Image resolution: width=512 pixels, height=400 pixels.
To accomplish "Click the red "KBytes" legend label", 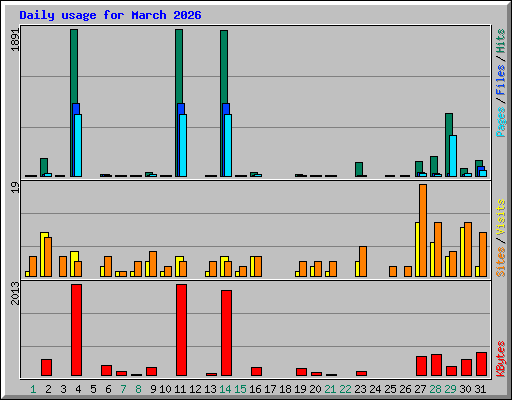I will pos(501,359).
